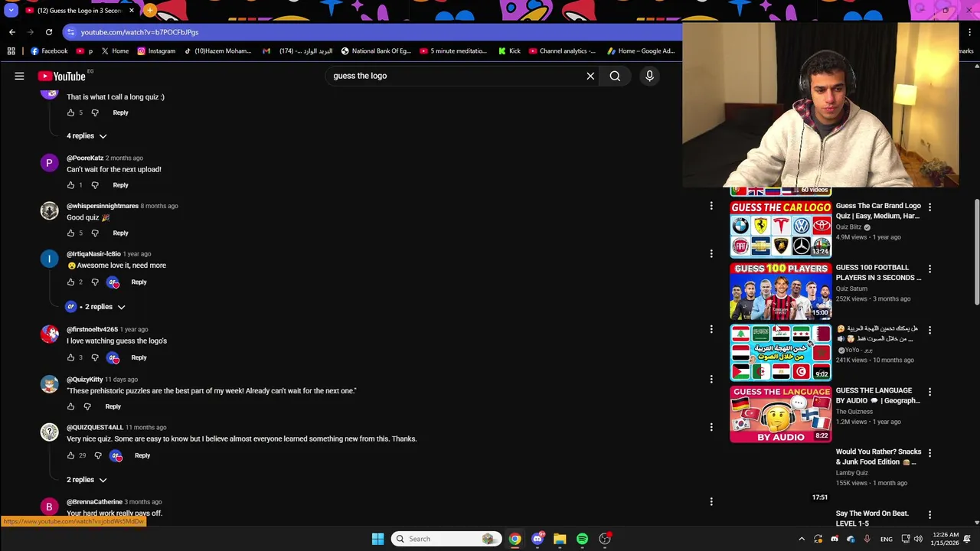Open Spotify from the taskbar
This screenshot has width=980, height=551.
click(x=582, y=539)
